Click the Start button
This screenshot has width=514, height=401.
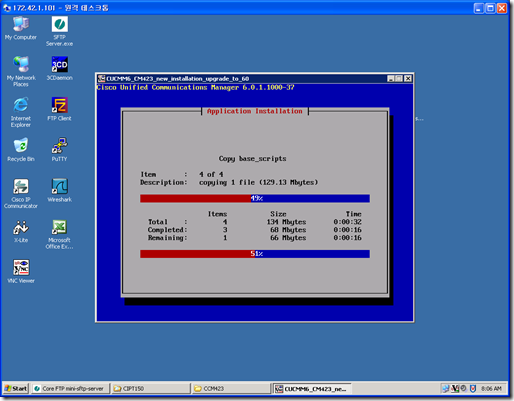16,388
